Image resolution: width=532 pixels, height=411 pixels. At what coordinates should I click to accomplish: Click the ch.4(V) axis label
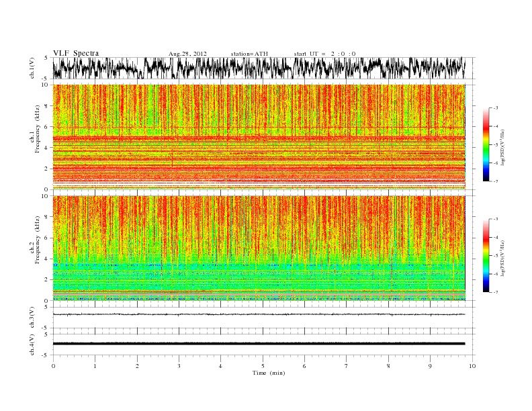tap(32, 345)
